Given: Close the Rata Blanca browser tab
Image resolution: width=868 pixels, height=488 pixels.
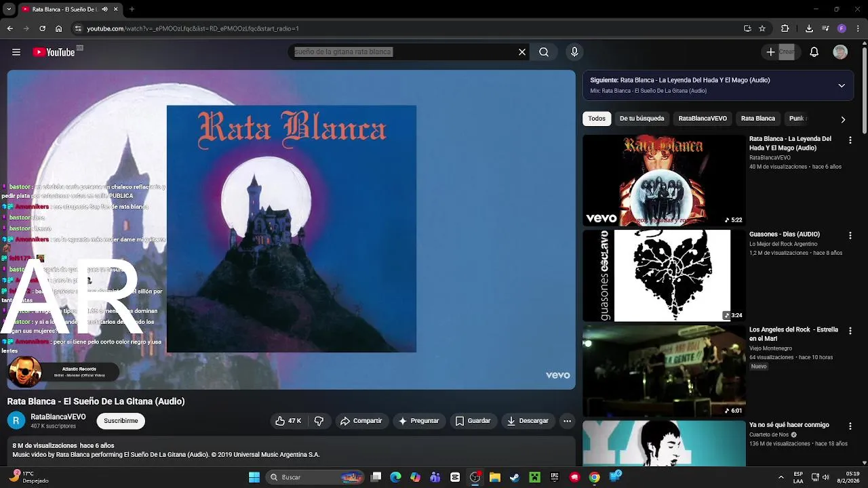Looking at the screenshot, I should click(x=116, y=9).
